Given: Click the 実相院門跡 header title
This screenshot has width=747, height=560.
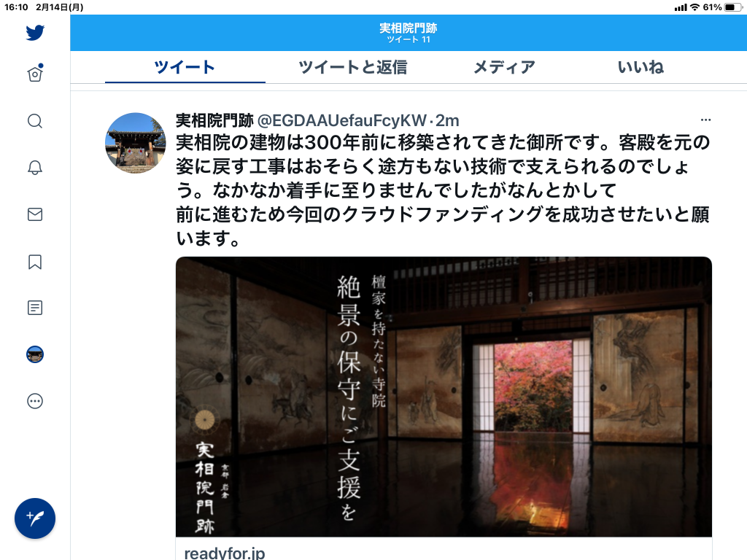Looking at the screenshot, I should coord(409,28).
